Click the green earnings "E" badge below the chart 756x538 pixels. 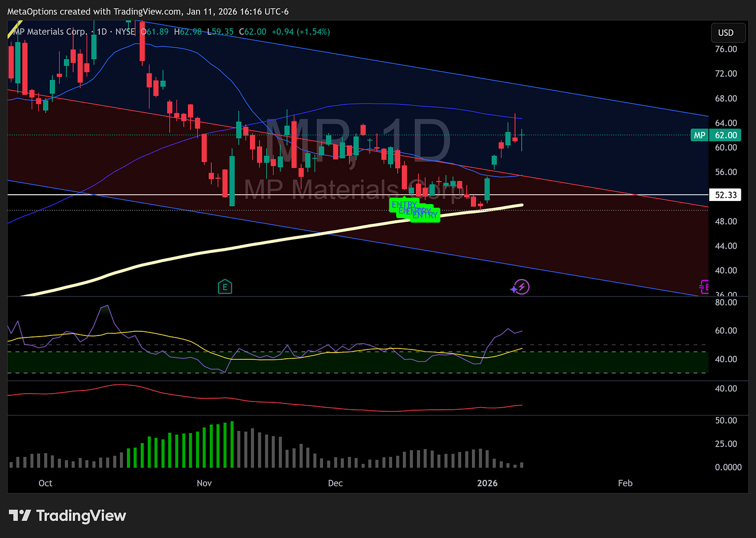(x=225, y=287)
